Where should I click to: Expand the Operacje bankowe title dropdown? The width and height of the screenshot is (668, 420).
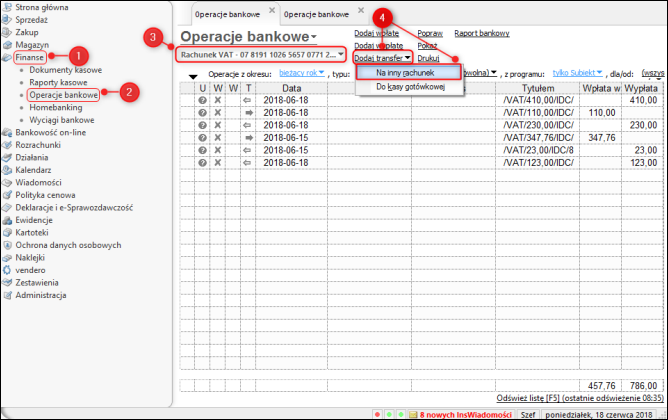pos(314,37)
